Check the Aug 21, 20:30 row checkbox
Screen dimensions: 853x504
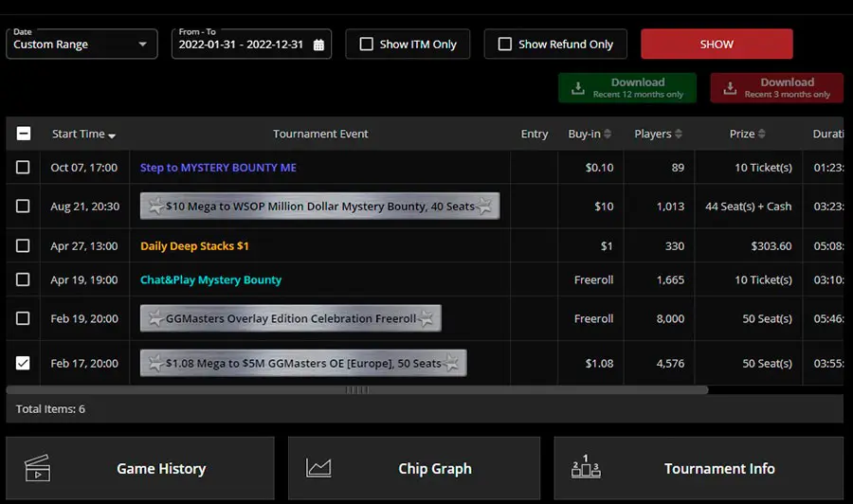click(x=23, y=207)
